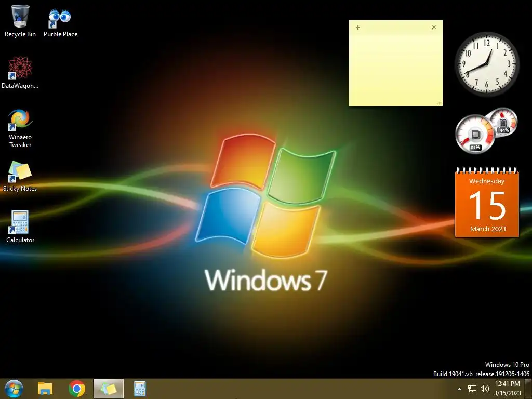This screenshot has height=399, width=532.
Task: Open File Explorer from the taskbar
Action: coord(45,389)
